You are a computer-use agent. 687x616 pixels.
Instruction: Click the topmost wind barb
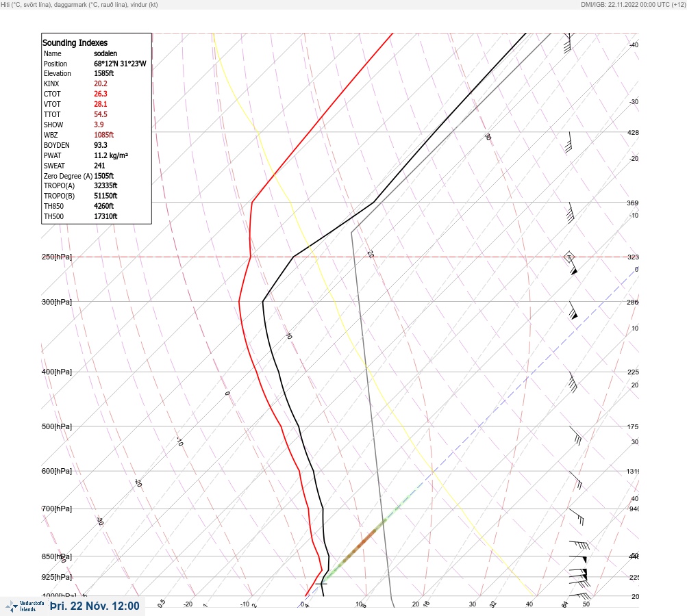(x=568, y=43)
